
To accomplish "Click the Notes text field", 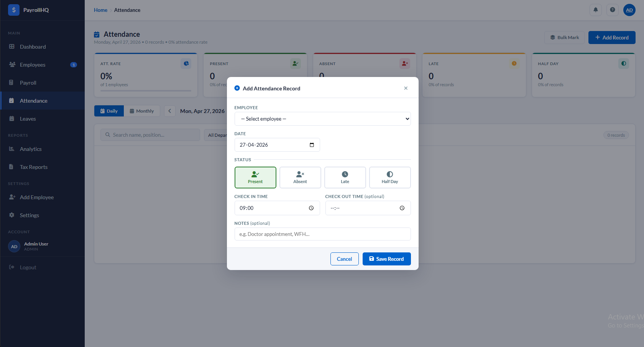I will coord(322,234).
